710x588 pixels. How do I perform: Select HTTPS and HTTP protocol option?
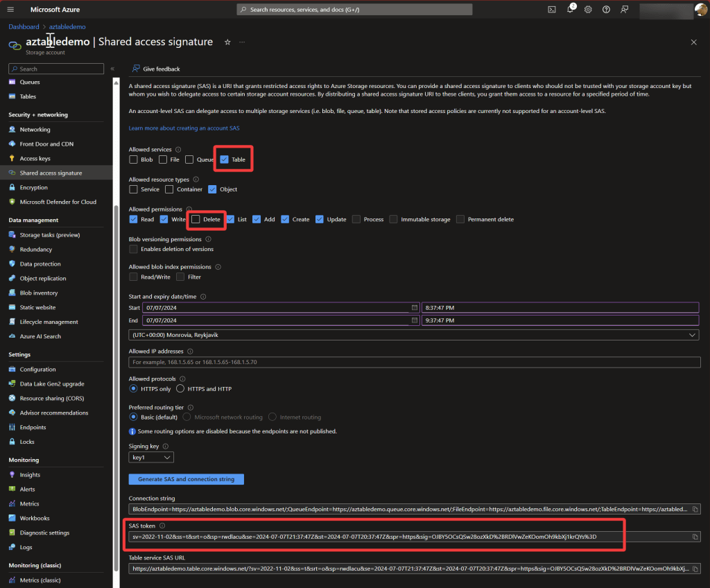[x=180, y=389]
